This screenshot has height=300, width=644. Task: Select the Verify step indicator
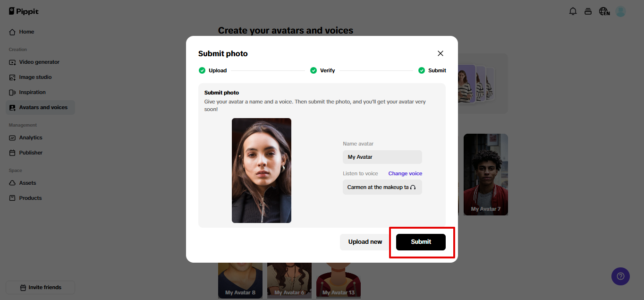coord(322,70)
